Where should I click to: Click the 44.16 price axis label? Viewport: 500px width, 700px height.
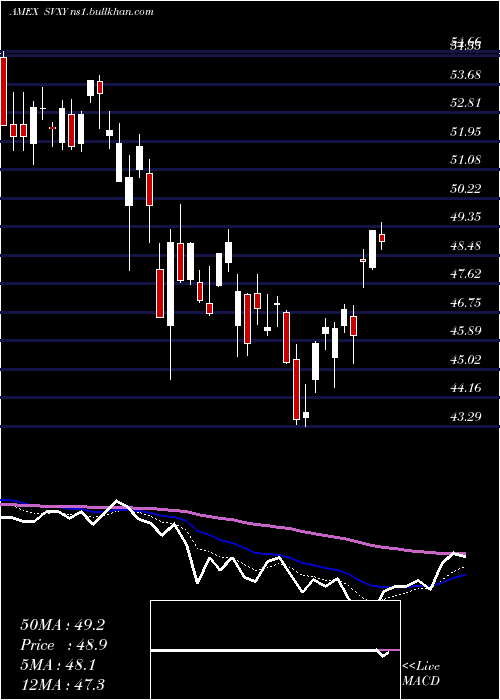click(465, 388)
